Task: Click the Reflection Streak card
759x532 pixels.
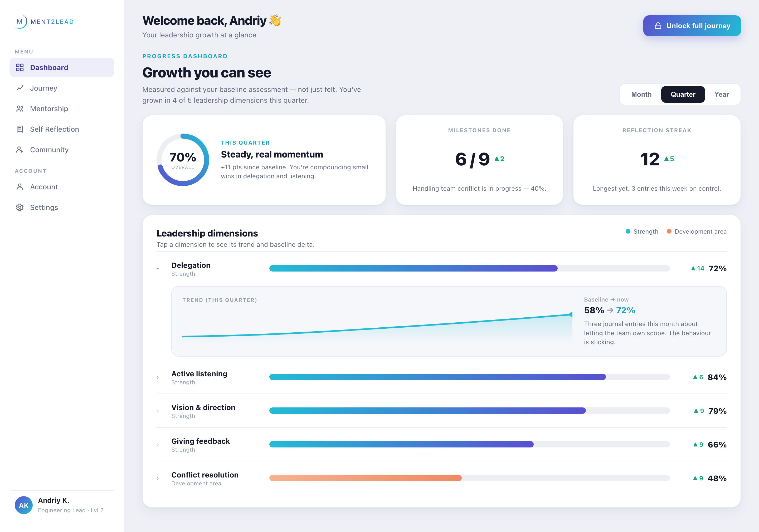Action: [x=656, y=160]
